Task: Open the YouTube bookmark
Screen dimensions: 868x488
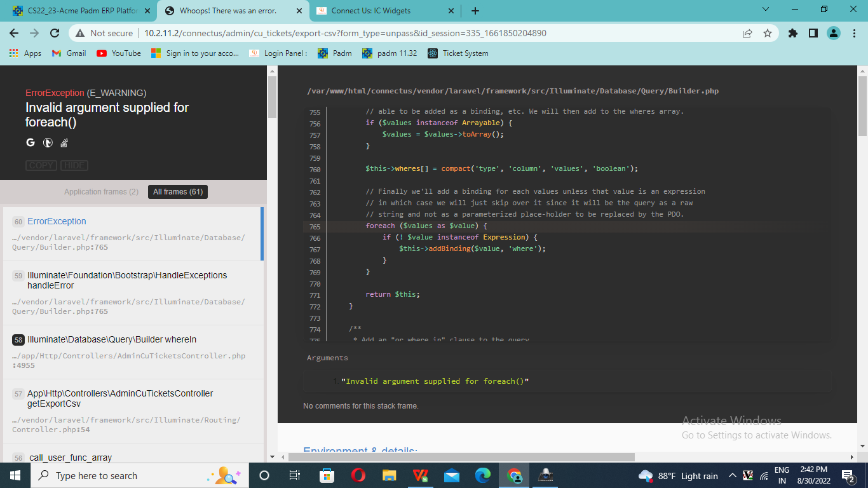Action: click(119, 53)
